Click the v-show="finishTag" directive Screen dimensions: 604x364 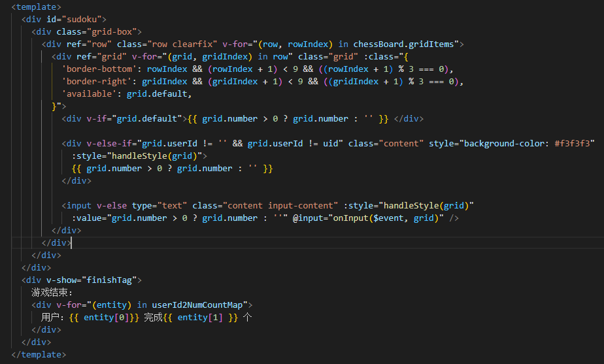[92, 280]
